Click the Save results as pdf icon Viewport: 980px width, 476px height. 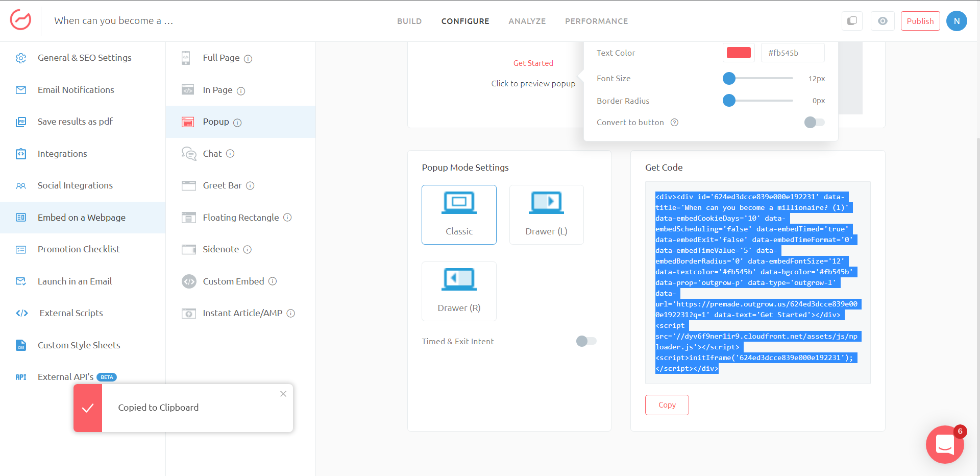point(21,122)
